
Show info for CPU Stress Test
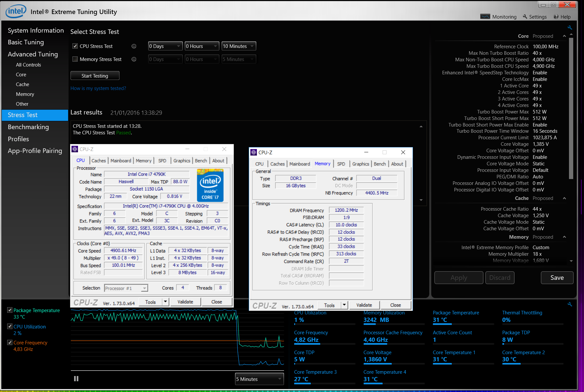click(x=134, y=46)
